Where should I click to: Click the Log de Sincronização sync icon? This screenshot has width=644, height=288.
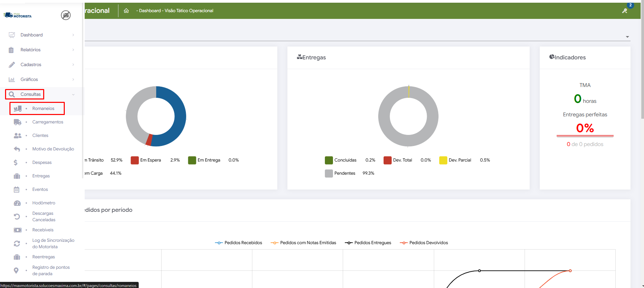pyautogui.click(x=17, y=243)
